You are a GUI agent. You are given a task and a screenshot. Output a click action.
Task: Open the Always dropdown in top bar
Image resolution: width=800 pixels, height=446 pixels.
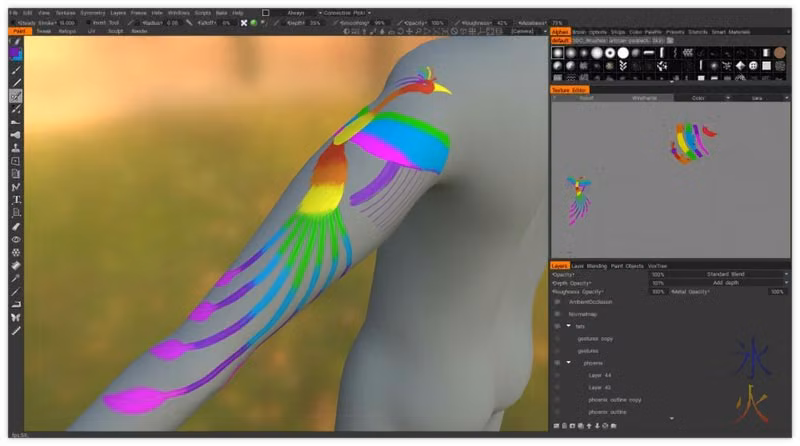(298, 13)
